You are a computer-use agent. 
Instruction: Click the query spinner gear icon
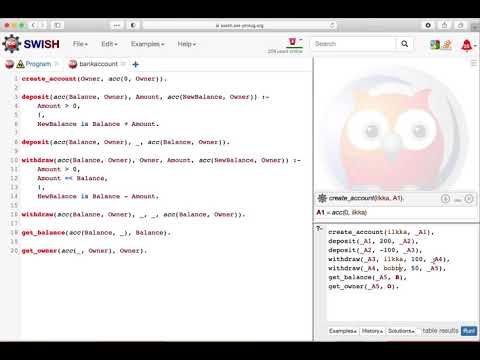pos(322,198)
